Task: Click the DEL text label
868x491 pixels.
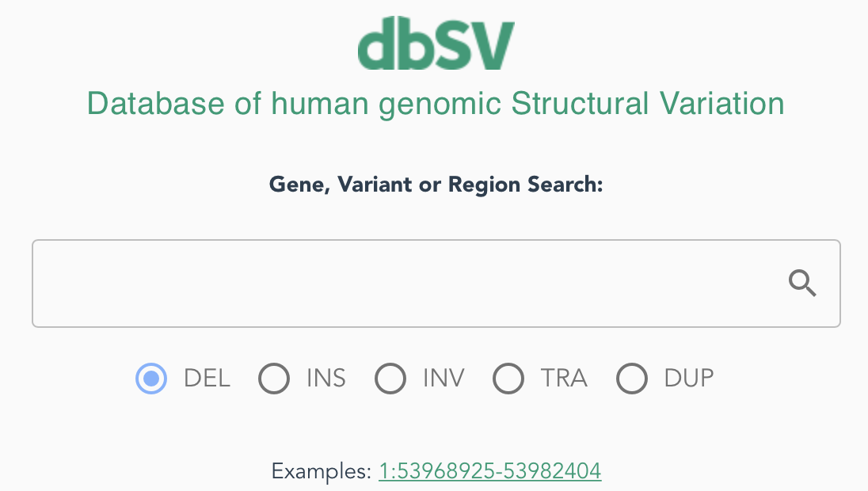Action: (x=207, y=379)
